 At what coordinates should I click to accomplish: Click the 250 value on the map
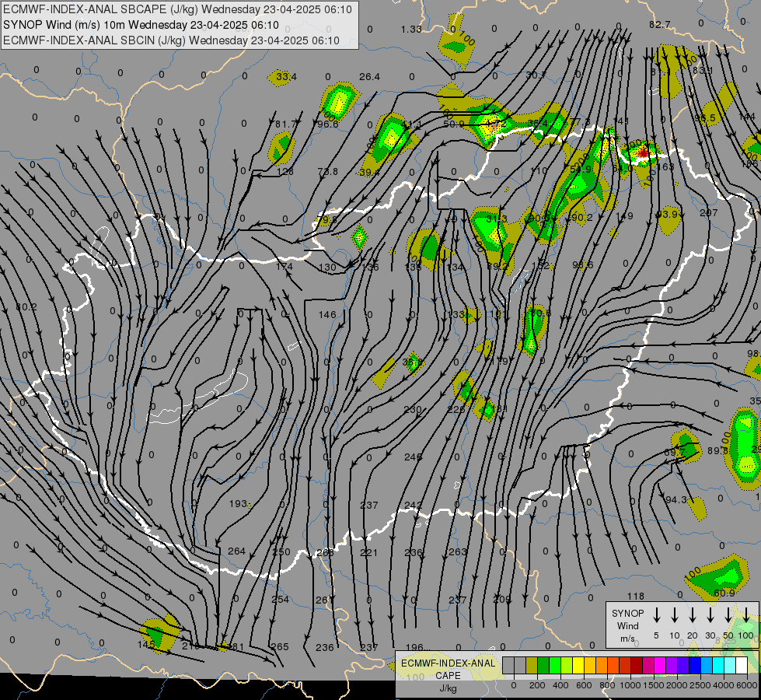281,551
